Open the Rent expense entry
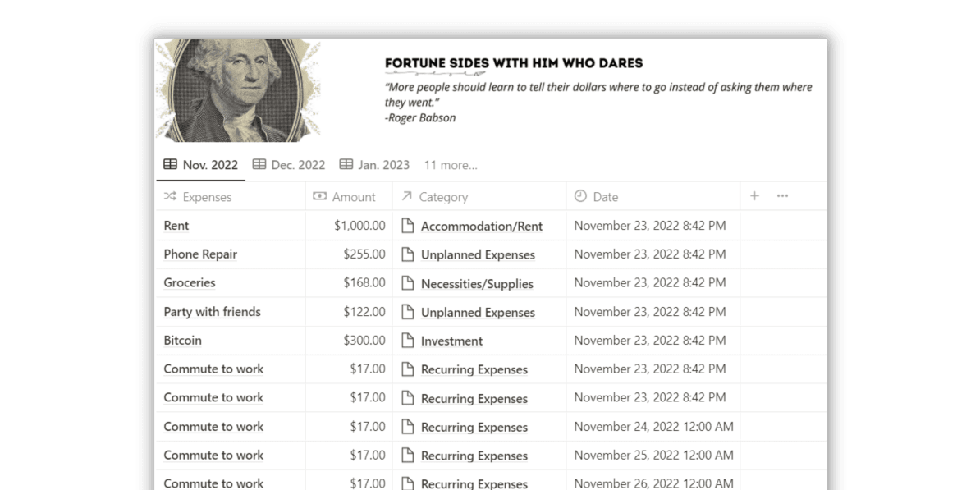 [x=176, y=226]
